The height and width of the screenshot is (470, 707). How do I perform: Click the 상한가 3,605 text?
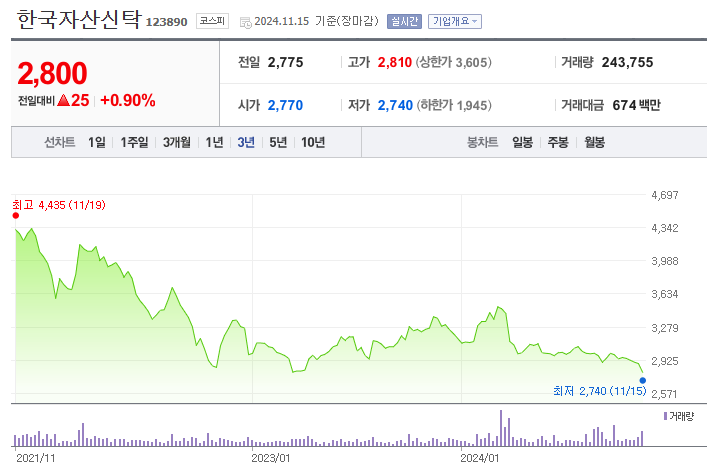[x=454, y=62]
